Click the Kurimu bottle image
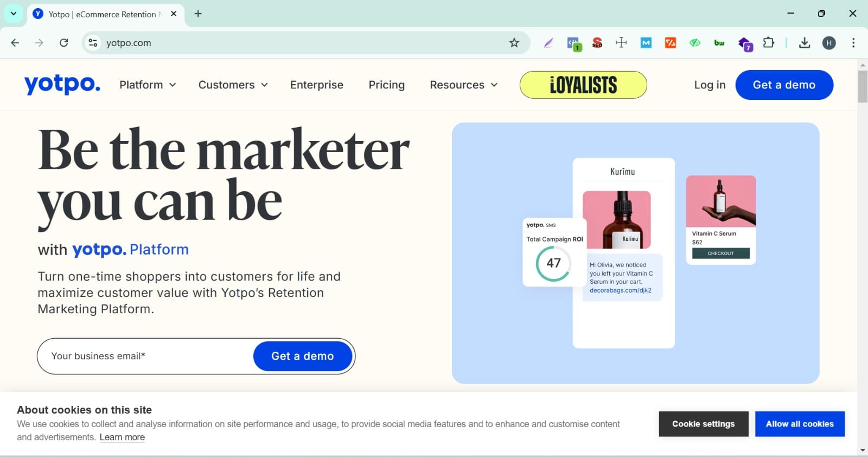The image size is (868, 457). (617, 220)
